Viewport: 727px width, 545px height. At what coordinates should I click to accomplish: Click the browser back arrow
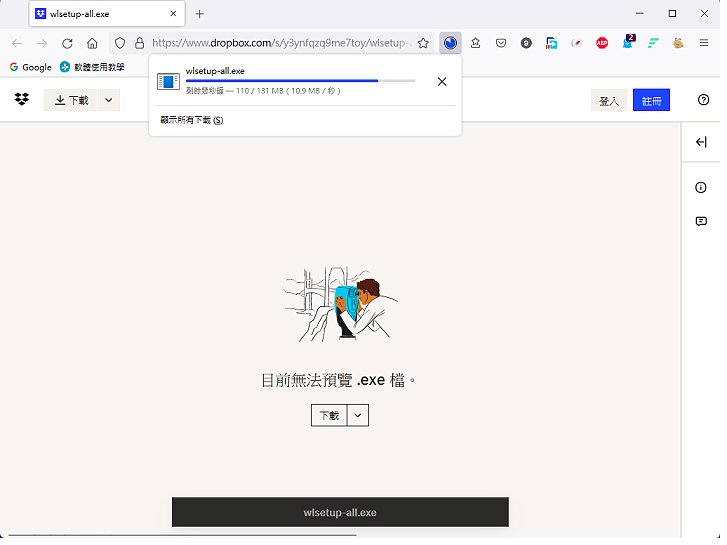(x=17, y=44)
